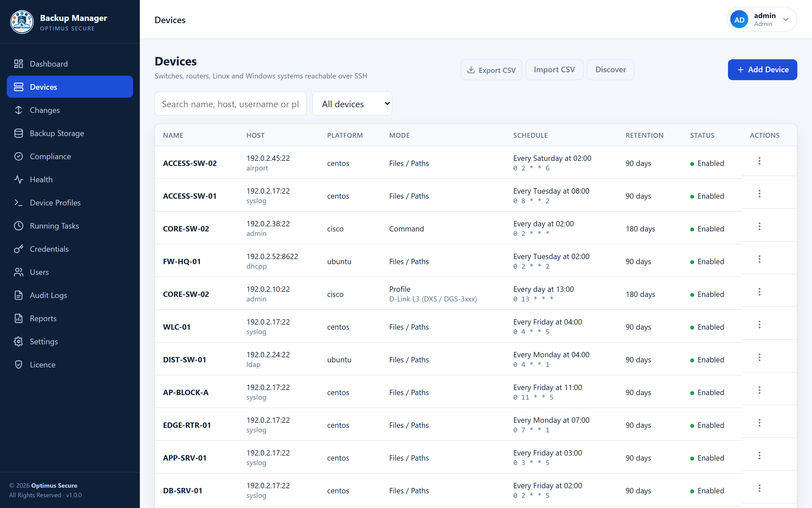The width and height of the screenshot is (812, 508).
Task: Open the Licence shield icon
Action: click(x=18, y=365)
